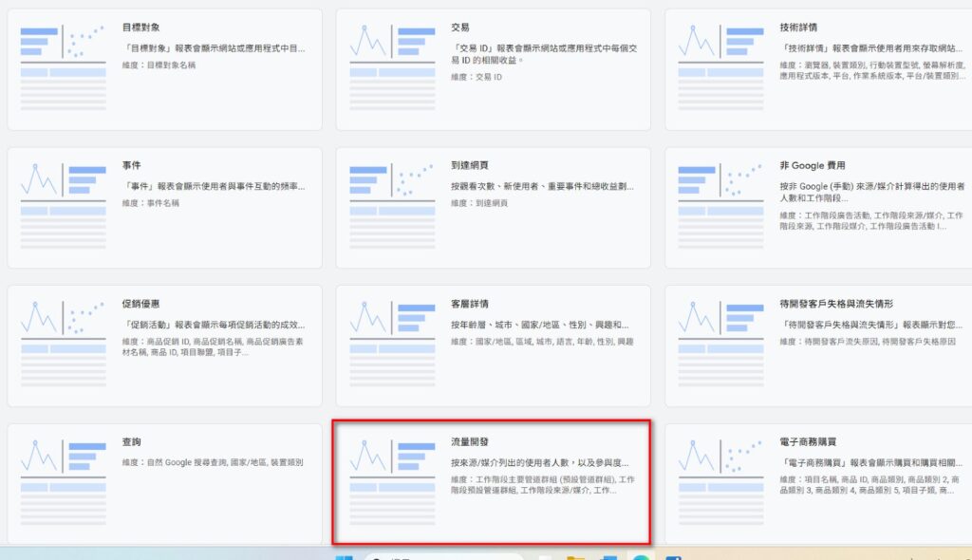Click the 促銷優惠 report template thumbnail
The height and width of the screenshot is (560, 972).
pos(63,343)
